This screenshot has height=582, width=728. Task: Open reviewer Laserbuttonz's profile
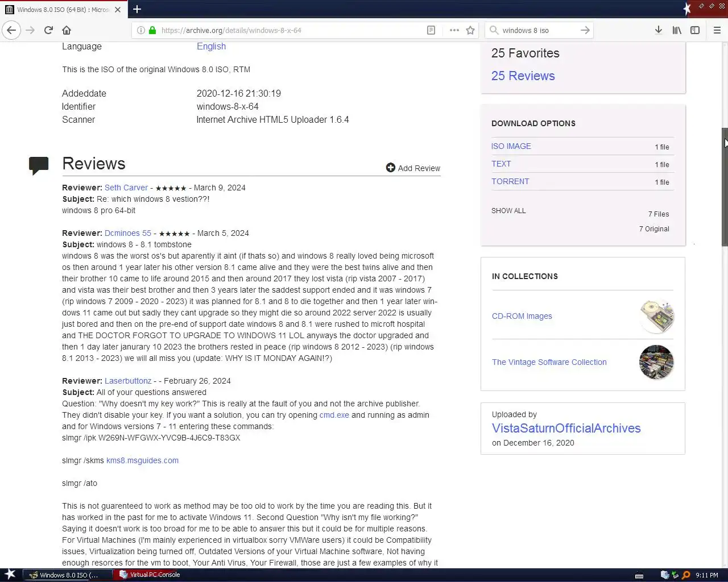[127, 381]
